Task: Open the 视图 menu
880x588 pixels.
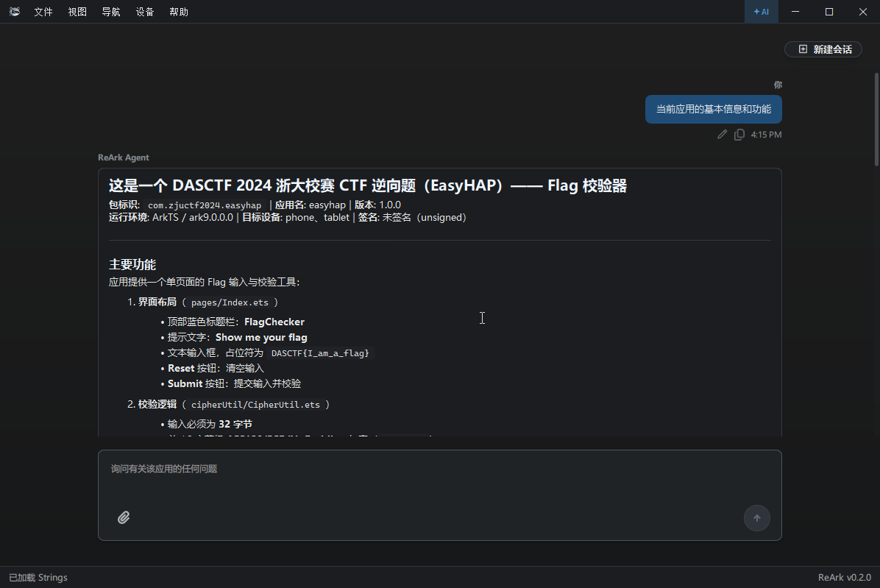Action: tap(77, 12)
